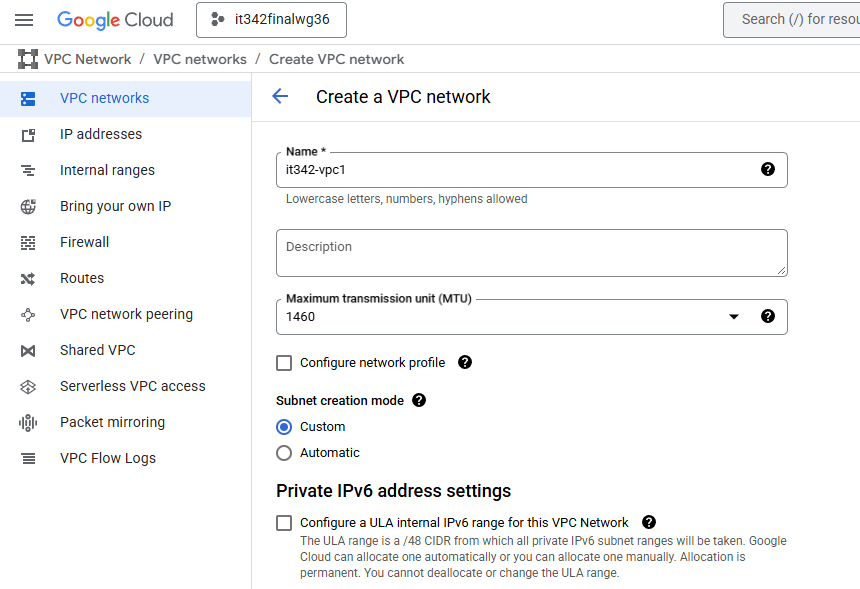The image size is (860, 589).
Task: Select the Custom subnet creation mode
Action: [284, 427]
